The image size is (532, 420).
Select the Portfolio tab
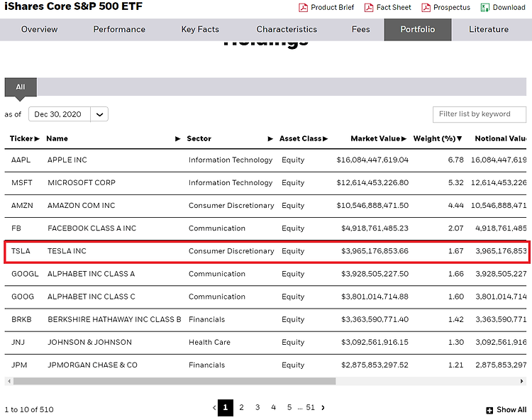418,30
